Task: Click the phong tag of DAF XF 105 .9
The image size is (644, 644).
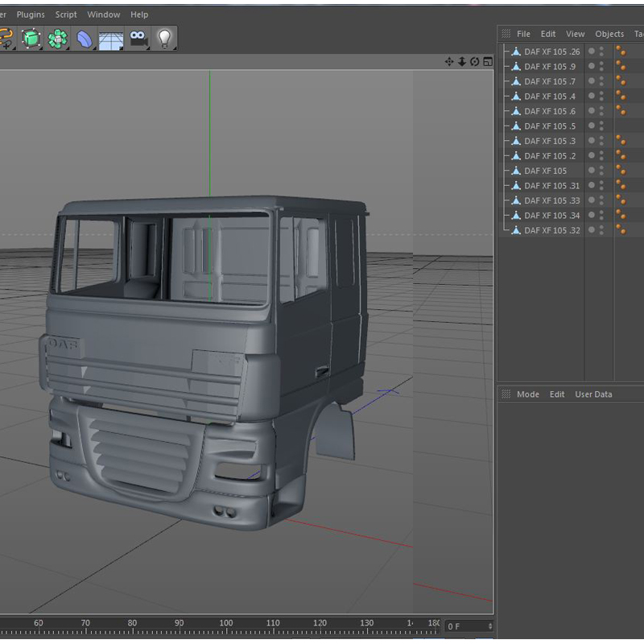Action: pos(621,66)
